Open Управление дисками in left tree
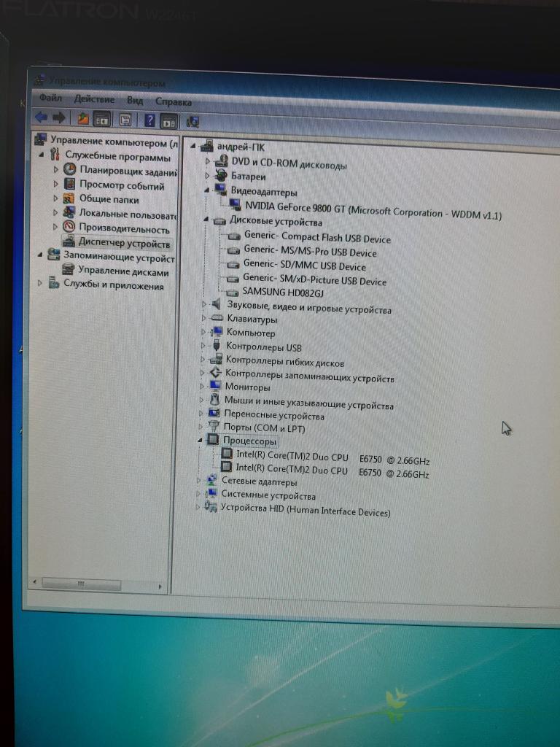The width and height of the screenshot is (560, 747). point(122,272)
